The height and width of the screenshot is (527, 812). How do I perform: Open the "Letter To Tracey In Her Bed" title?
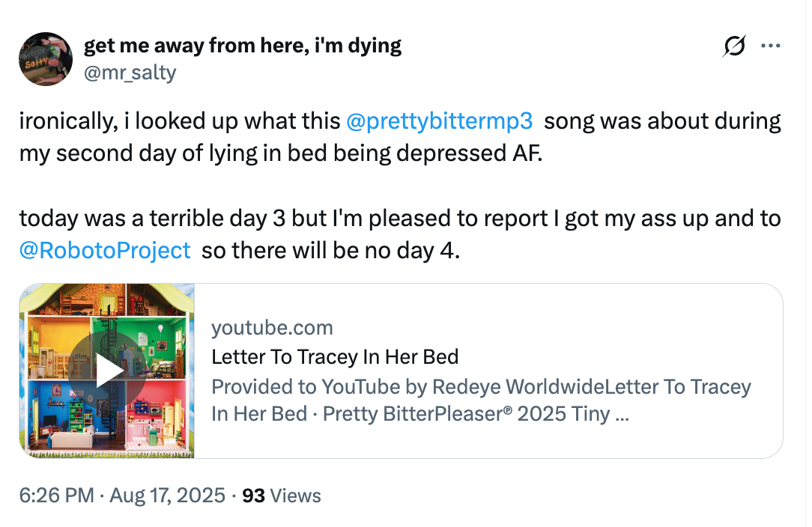click(x=335, y=356)
